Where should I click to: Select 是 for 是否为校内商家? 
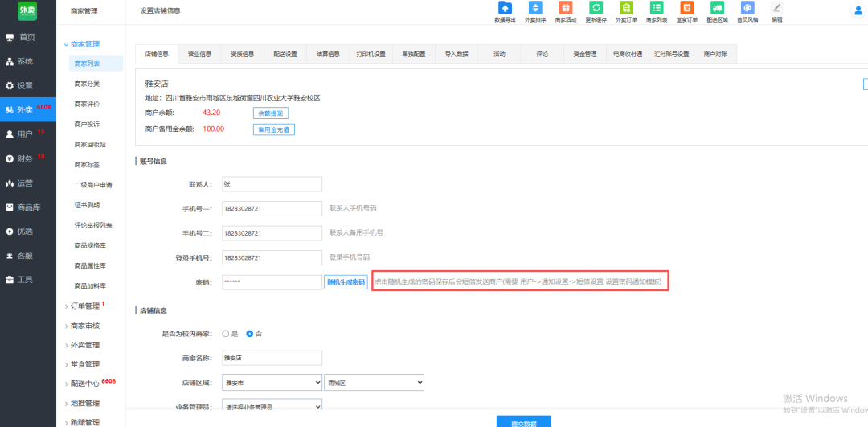226,333
